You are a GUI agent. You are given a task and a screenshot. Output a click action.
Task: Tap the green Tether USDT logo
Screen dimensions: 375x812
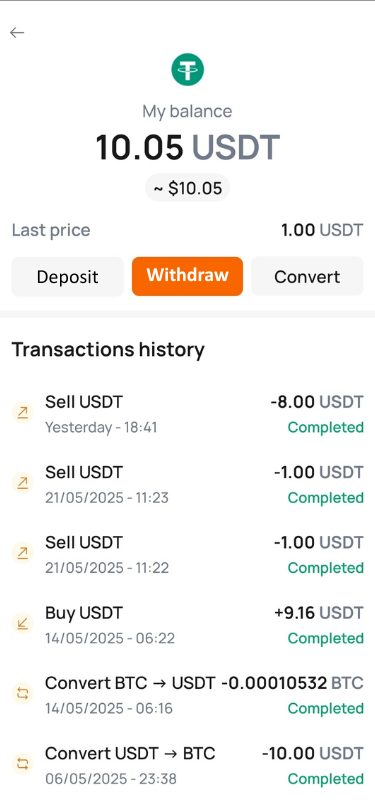pyautogui.click(x=188, y=69)
